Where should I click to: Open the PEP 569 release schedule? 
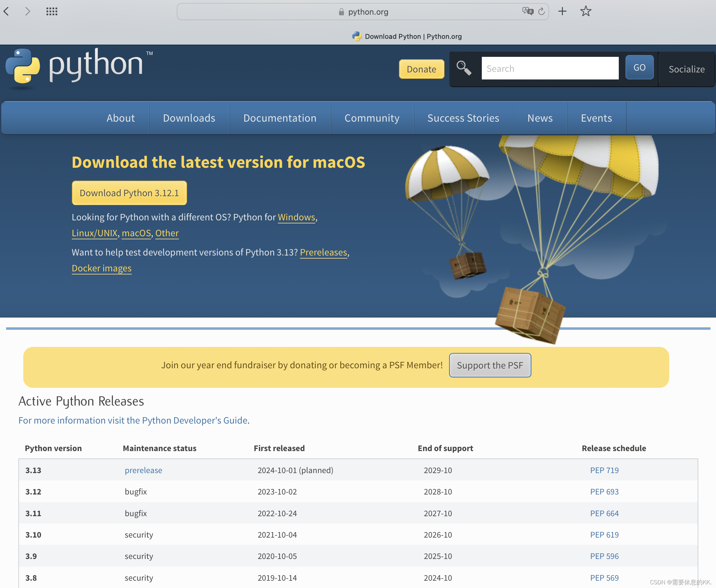point(604,578)
